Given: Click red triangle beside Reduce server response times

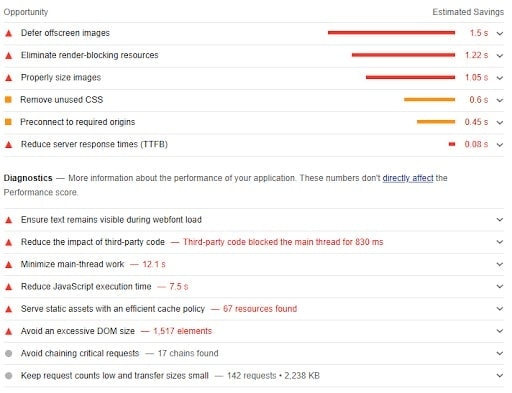Looking at the screenshot, I should [9, 144].
